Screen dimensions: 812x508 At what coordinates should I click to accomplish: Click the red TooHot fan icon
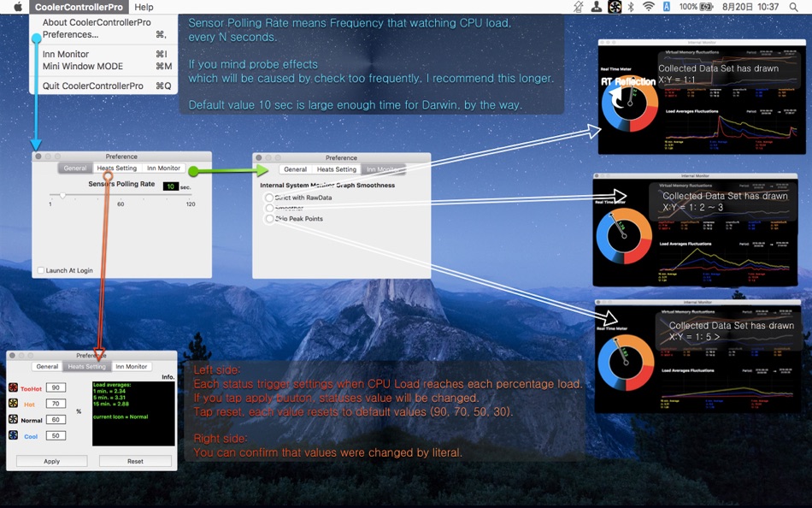click(14, 387)
